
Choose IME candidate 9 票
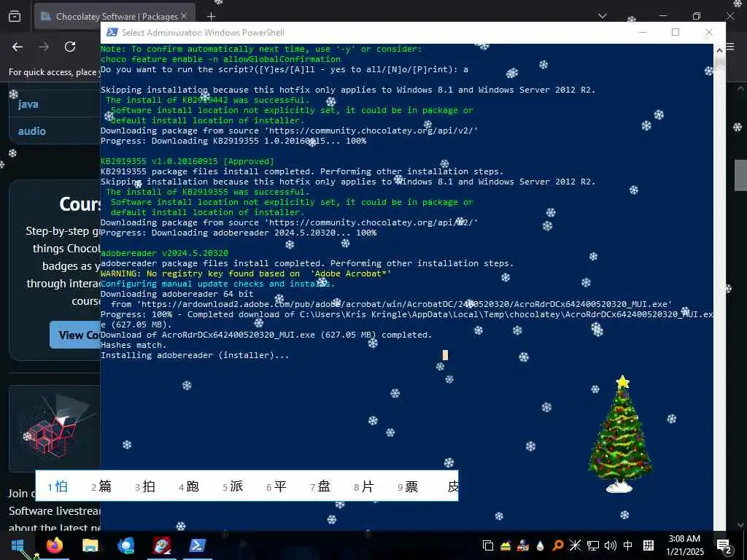[408, 486]
